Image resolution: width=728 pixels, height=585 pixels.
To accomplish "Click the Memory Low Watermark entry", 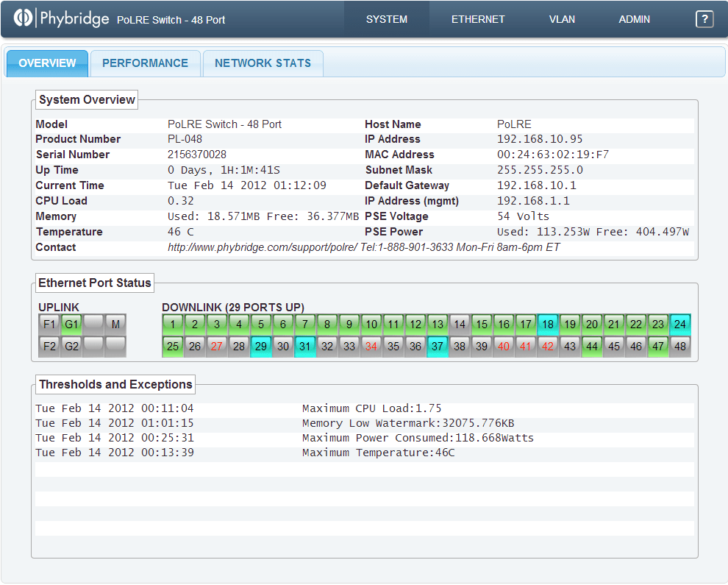I will pyautogui.click(x=408, y=423).
